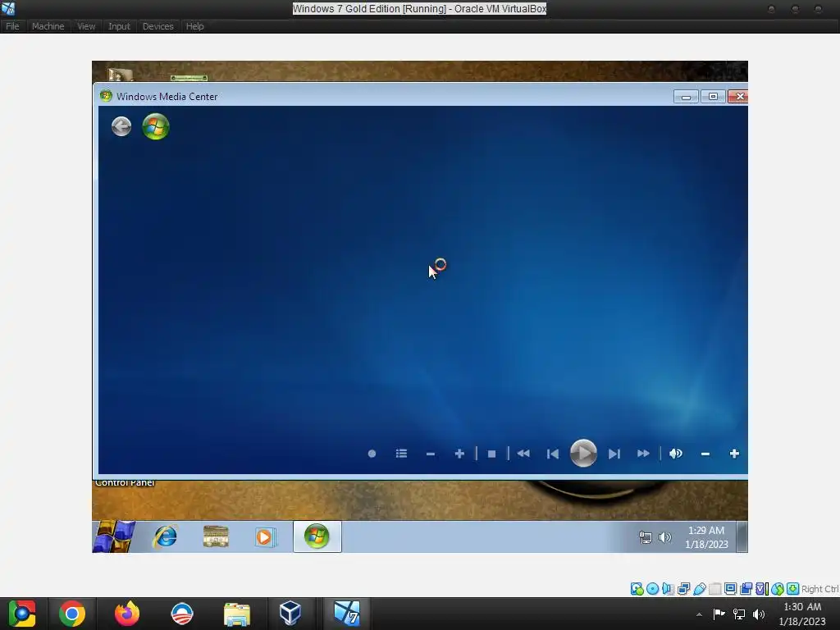The width and height of the screenshot is (840, 630).
Task: Mute the Media Center speaker
Action: (676, 454)
